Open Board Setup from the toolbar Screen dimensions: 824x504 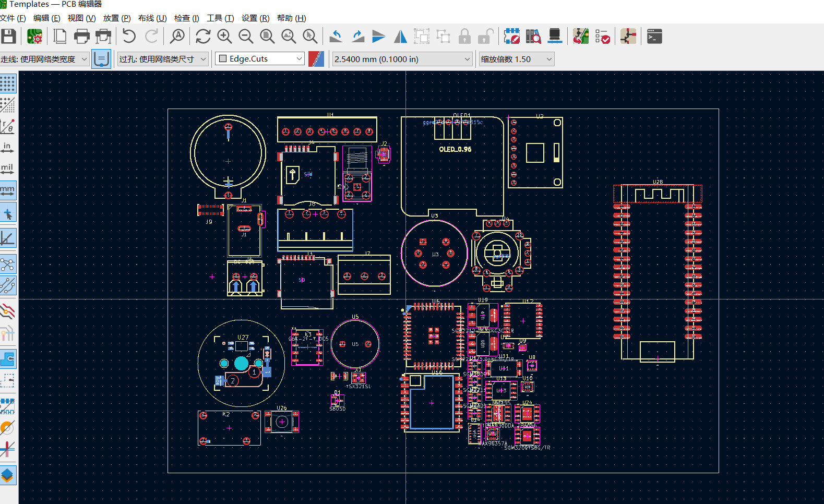(34, 37)
